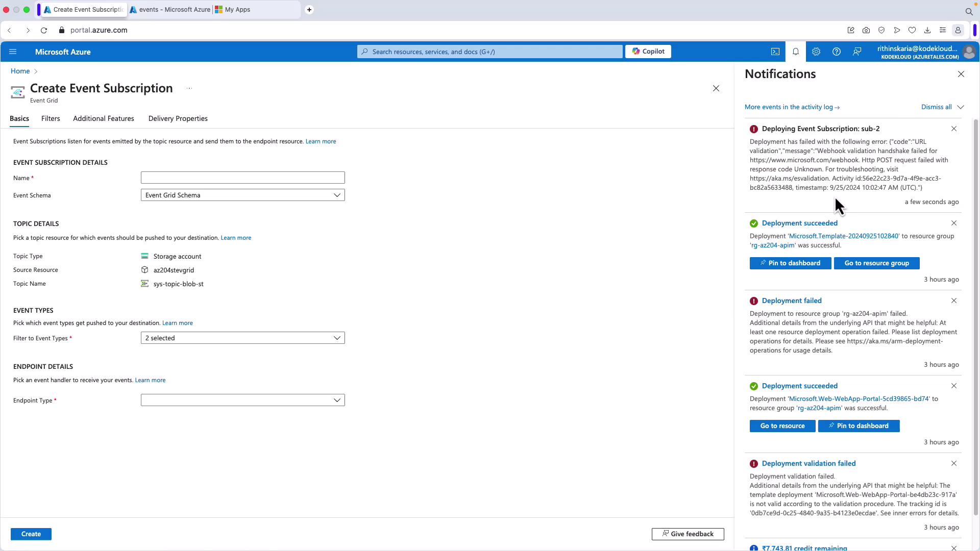Screen dimensions: 980x551
Task: Switch to the Filters tab
Action: point(51,119)
